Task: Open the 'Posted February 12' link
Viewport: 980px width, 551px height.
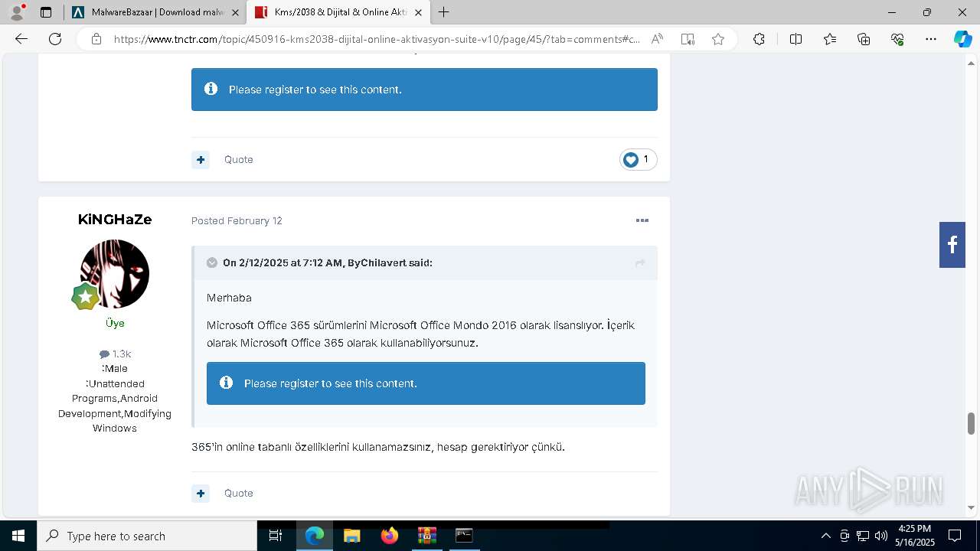Action: point(237,220)
